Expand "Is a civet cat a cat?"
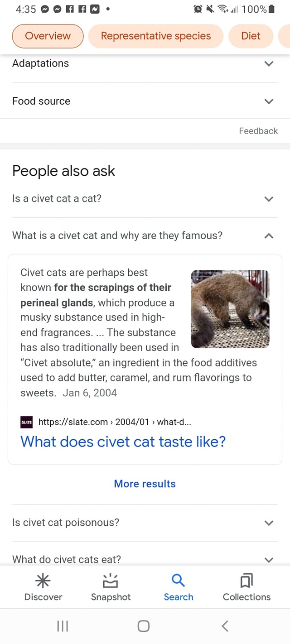Screen dimensions: 290x644 click(x=145, y=198)
